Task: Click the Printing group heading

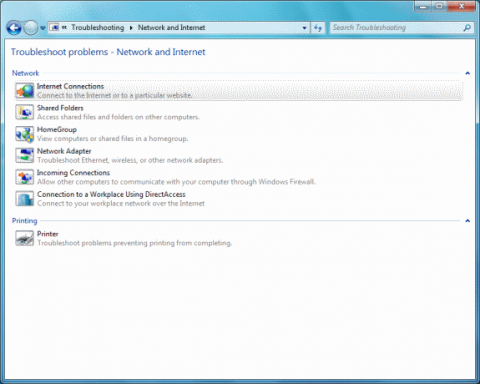Action: click(24, 221)
